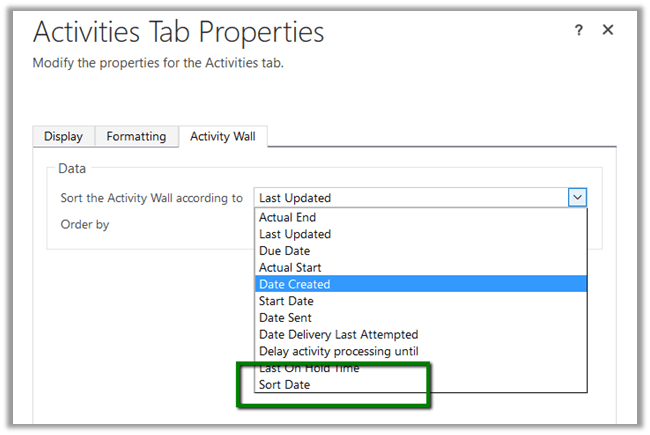This screenshot has height=435, width=650.
Task: Open the Formatting tab
Action: (x=136, y=136)
